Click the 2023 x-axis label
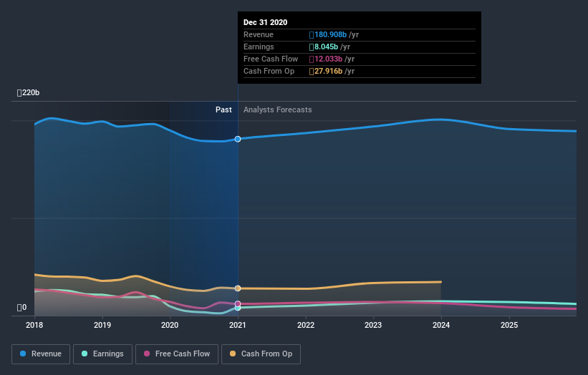Image resolution: width=588 pixels, height=375 pixels. 373,325
